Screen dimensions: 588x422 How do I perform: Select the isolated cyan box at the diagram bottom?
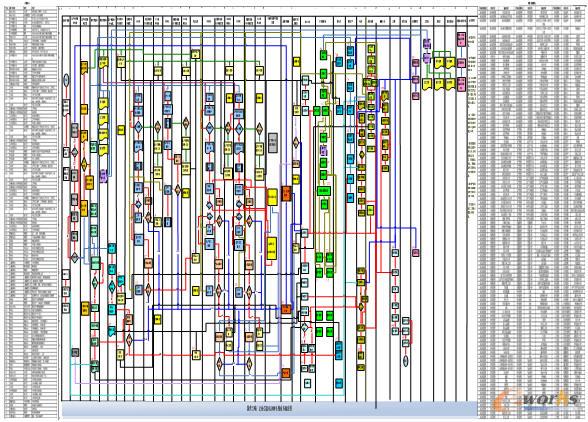coord(339,383)
